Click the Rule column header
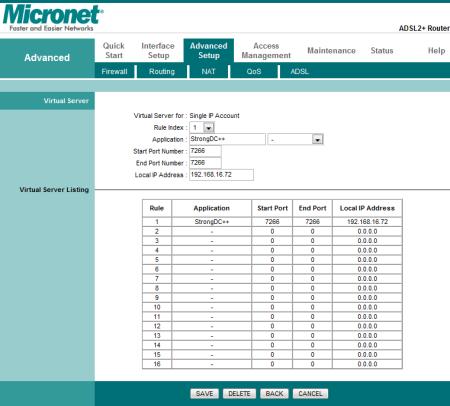 (157, 208)
